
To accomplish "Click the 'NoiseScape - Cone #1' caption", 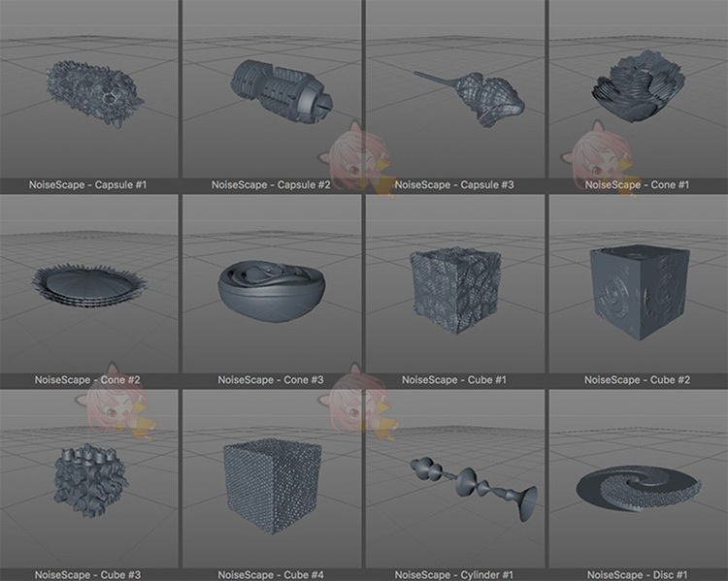I will [637, 184].
